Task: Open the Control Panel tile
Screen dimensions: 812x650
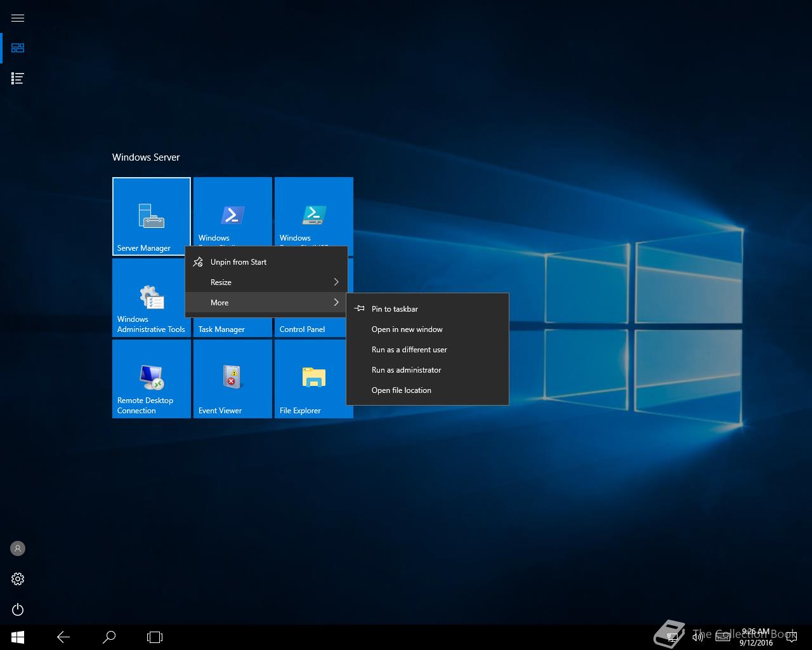Action: 311,328
